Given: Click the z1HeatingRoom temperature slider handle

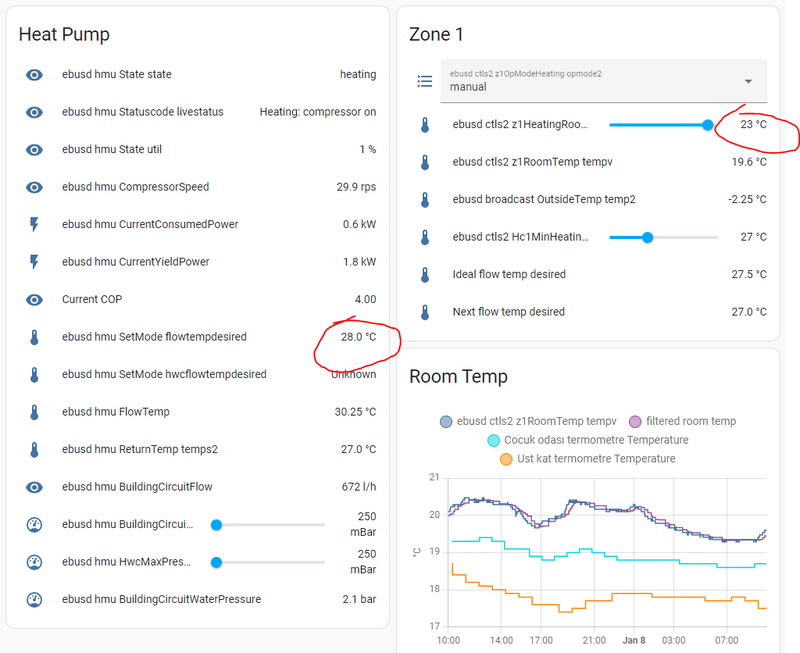Looking at the screenshot, I should (708, 125).
